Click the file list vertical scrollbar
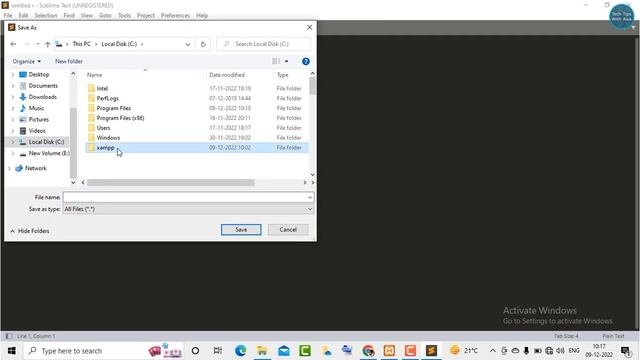 pos(312,86)
